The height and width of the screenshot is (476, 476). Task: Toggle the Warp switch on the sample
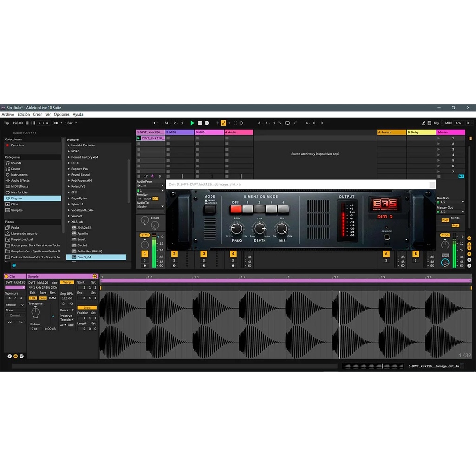coord(67,282)
